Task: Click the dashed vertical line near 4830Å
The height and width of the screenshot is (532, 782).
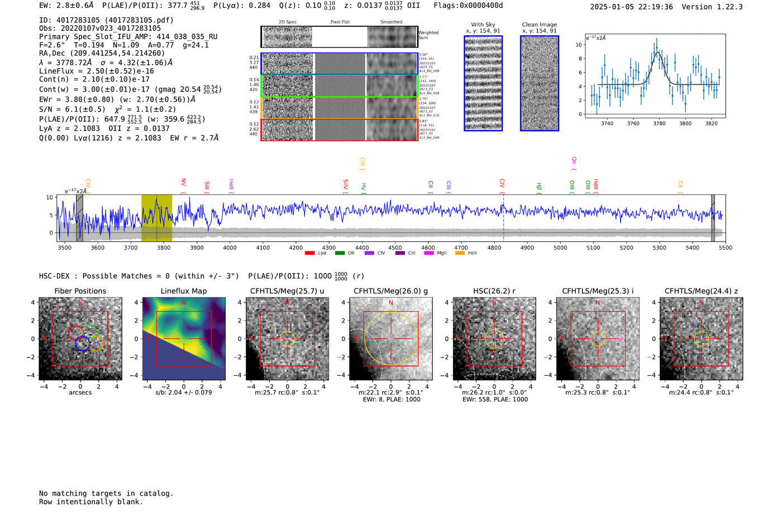Action: coord(503,218)
